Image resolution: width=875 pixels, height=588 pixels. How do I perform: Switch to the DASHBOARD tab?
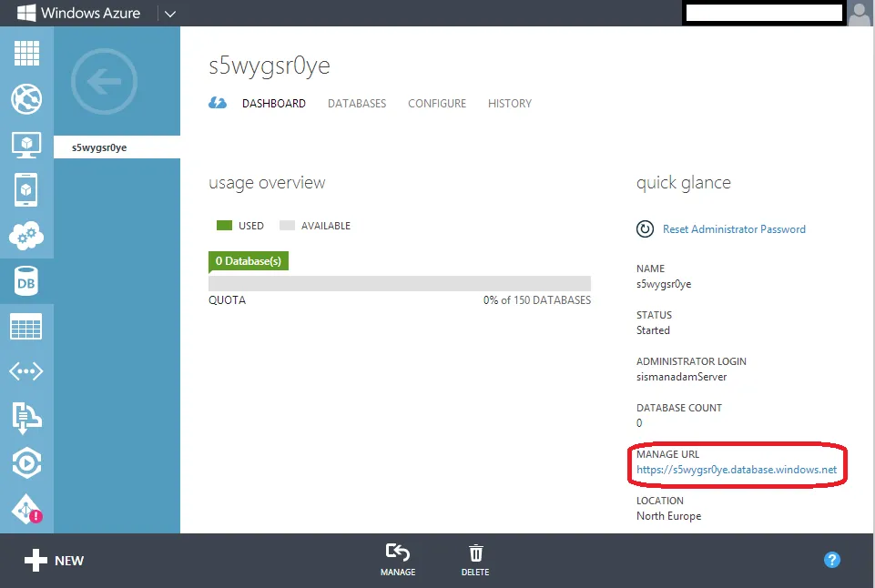[274, 104]
